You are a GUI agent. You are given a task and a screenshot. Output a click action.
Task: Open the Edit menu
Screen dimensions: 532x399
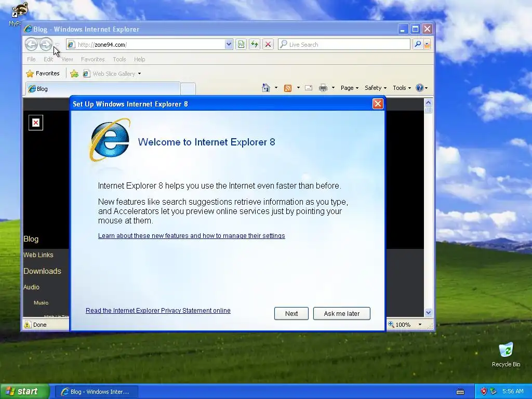48,59
